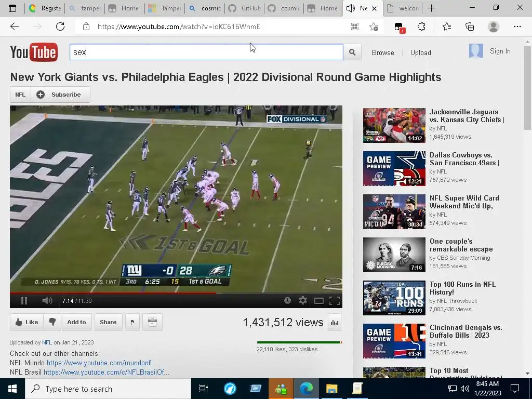
Task: Click the Like button
Action: [x=26, y=322]
